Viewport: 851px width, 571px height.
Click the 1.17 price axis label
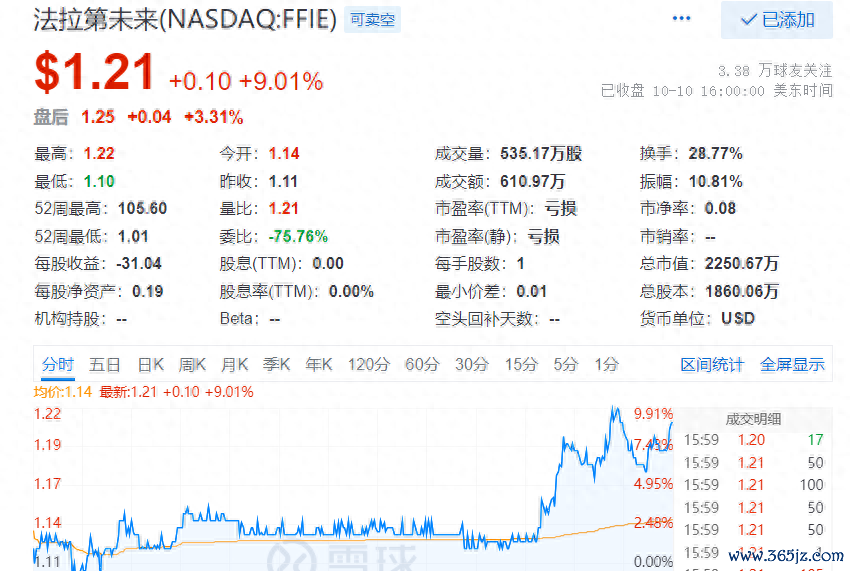[x=48, y=484]
